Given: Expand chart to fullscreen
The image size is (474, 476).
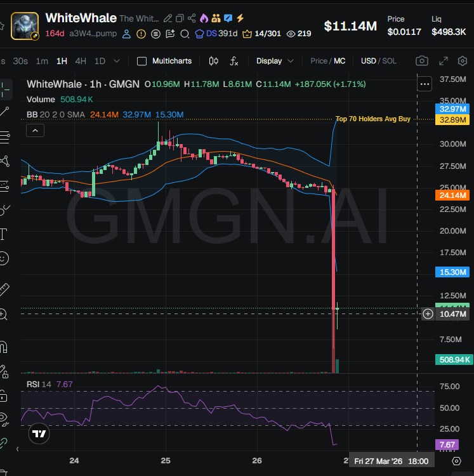Looking at the screenshot, I should 444,61.
